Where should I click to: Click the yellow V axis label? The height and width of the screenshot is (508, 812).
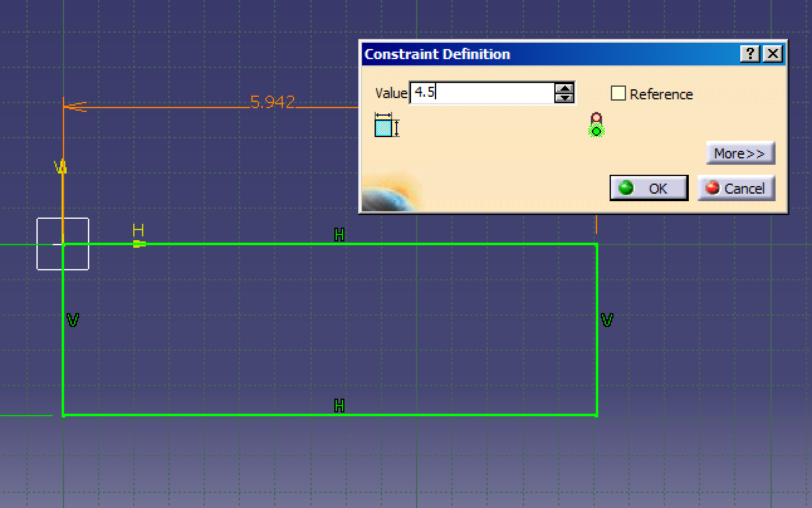(x=61, y=167)
